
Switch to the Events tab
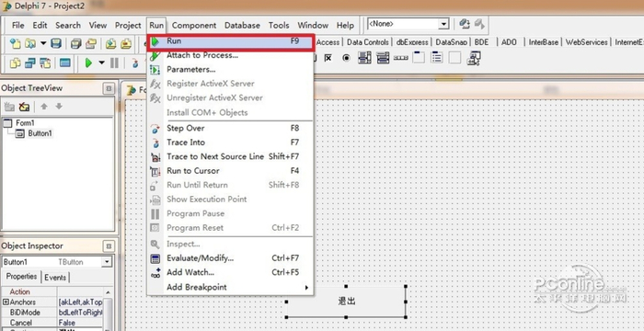point(55,278)
